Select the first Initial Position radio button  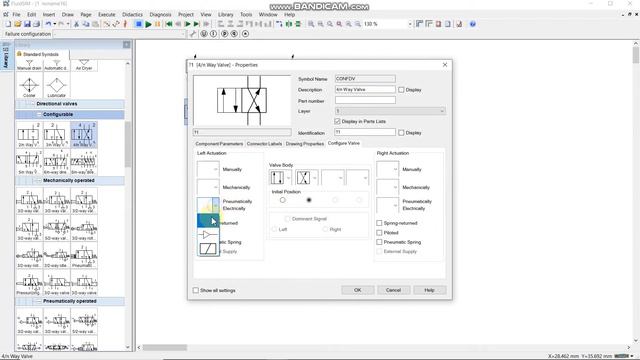pyautogui.click(x=282, y=200)
